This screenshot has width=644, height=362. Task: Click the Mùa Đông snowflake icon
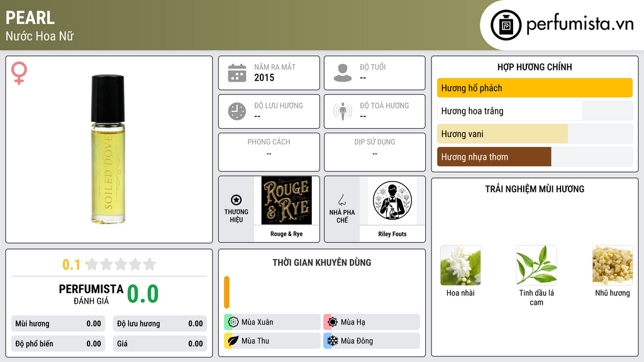333,341
